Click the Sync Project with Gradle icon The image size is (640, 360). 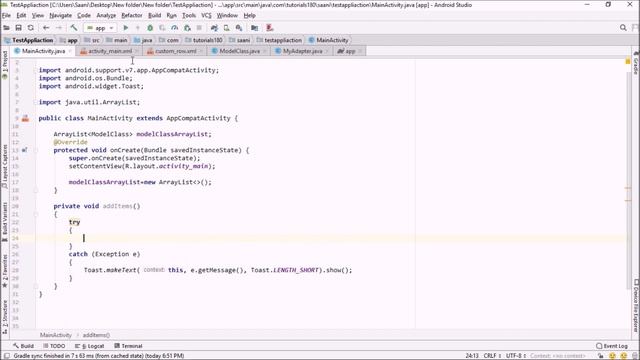pyautogui.click(x=214, y=28)
